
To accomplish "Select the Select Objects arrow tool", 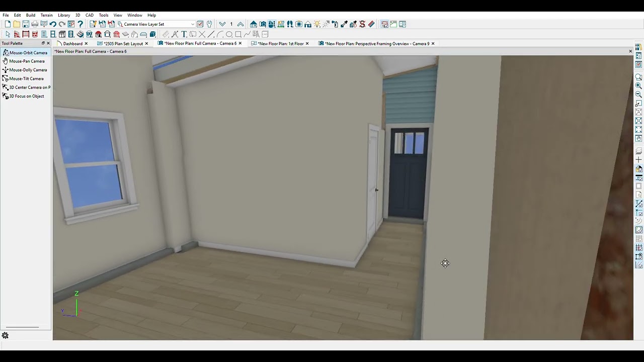I will coord(8,34).
